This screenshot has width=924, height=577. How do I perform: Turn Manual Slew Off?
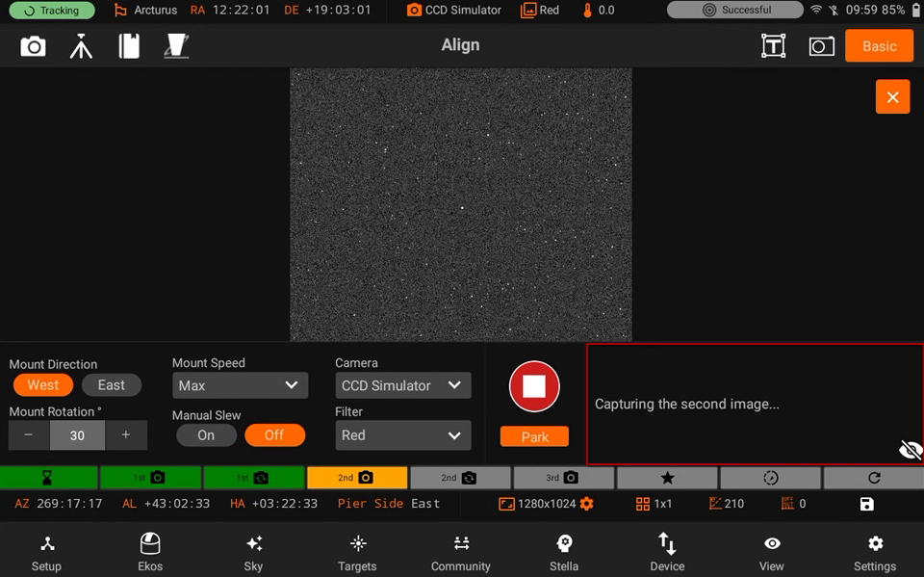pos(274,435)
